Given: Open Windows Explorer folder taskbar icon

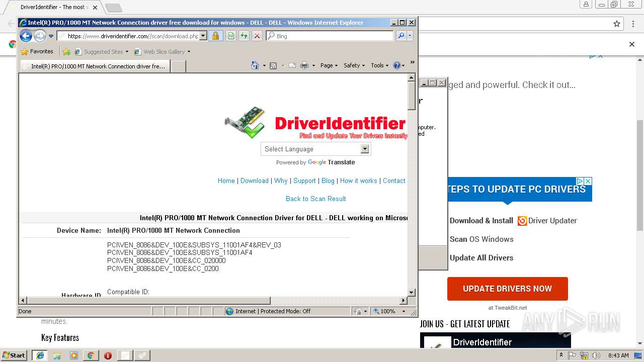Looking at the screenshot, I should point(57,355).
